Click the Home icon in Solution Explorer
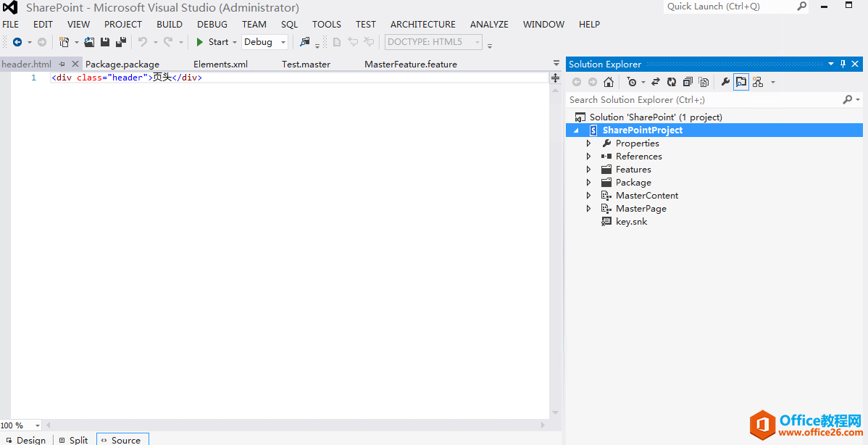The width and height of the screenshot is (868, 445). pyautogui.click(x=608, y=81)
